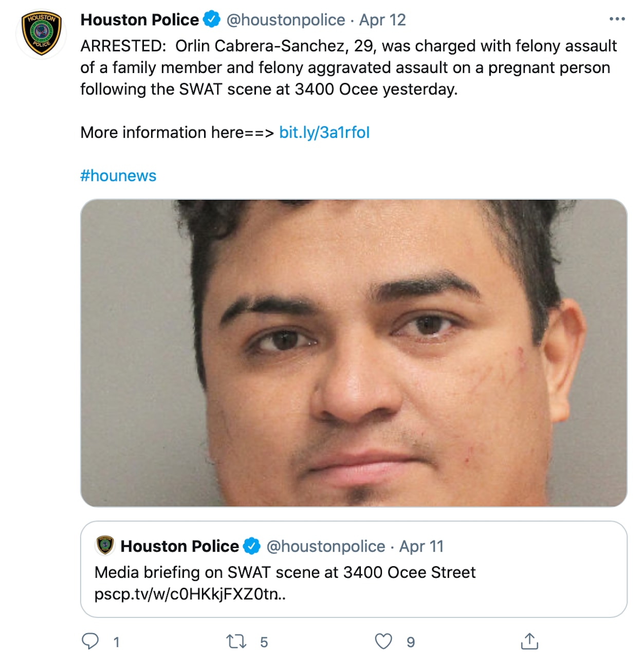Click the quoted tweet's small police avatar

coord(105,545)
